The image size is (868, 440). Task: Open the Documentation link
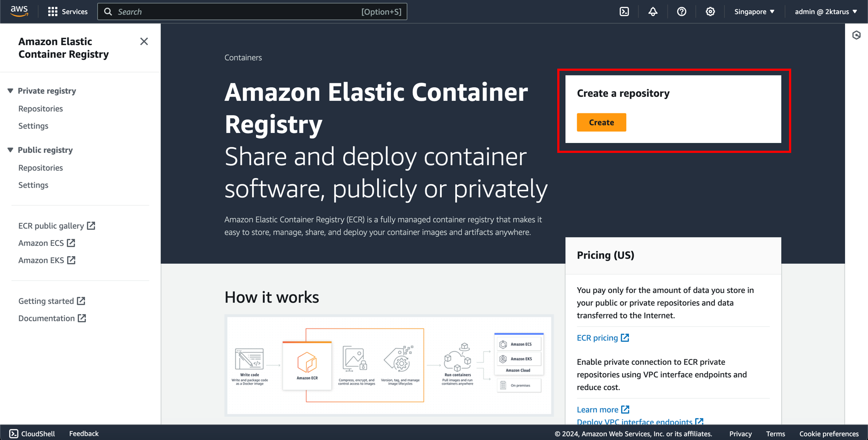[46, 318]
